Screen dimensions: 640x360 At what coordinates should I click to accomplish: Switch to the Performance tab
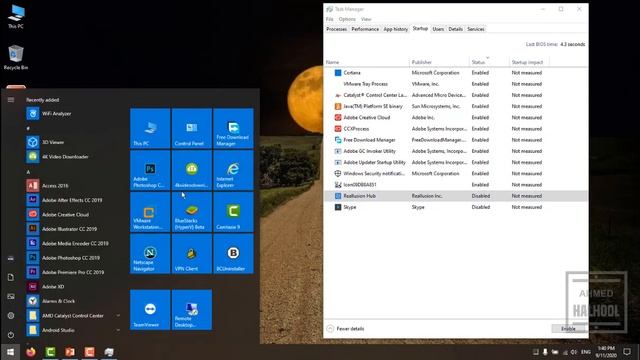[x=365, y=29]
